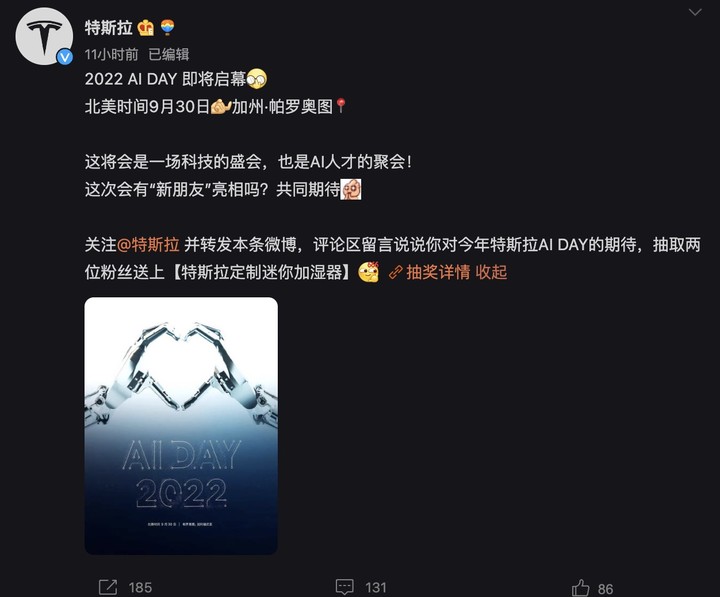Click the chain link icon before 抽奖详情

pyautogui.click(x=396, y=272)
